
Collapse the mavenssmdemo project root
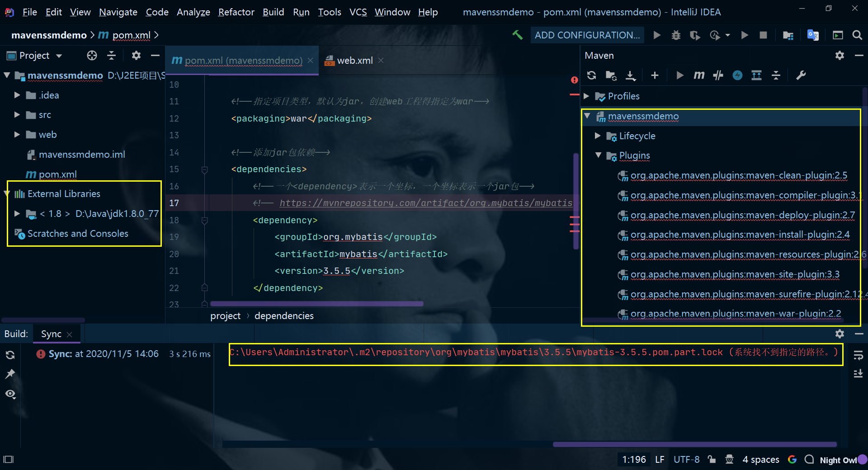coord(7,75)
